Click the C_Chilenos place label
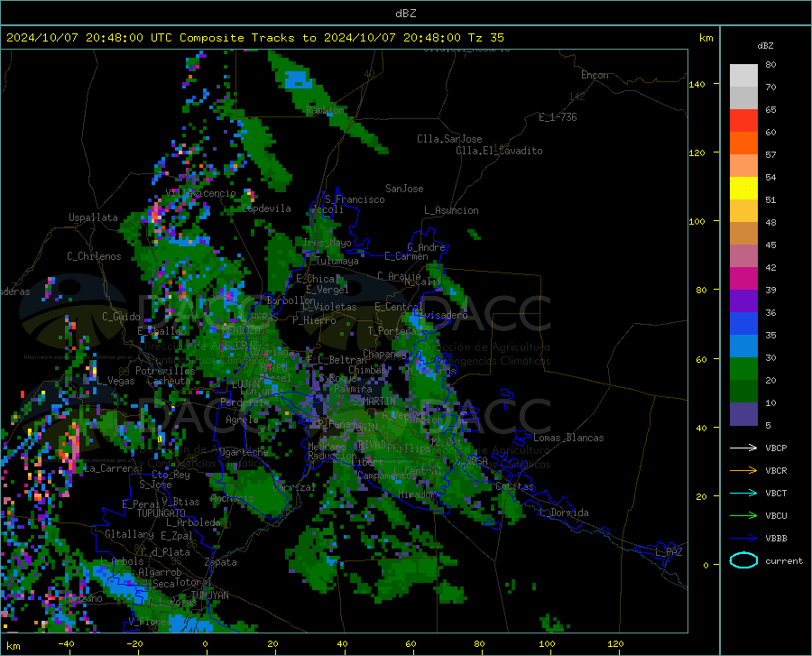 click(x=94, y=256)
